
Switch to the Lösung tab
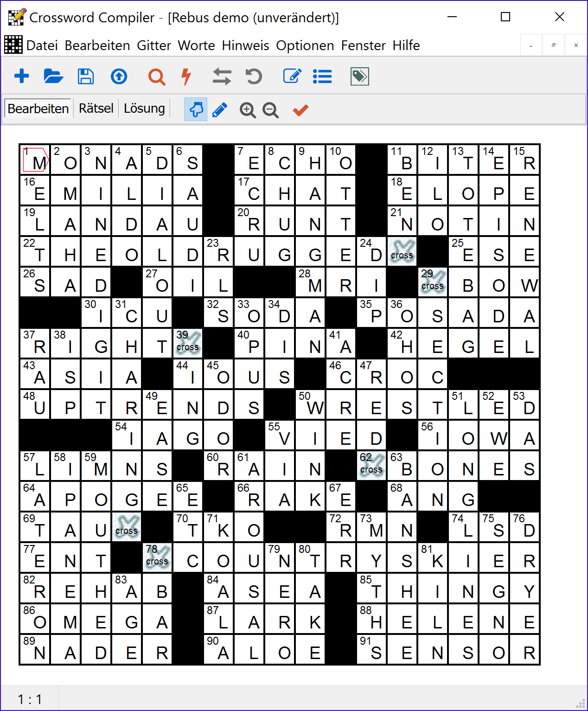pos(144,108)
